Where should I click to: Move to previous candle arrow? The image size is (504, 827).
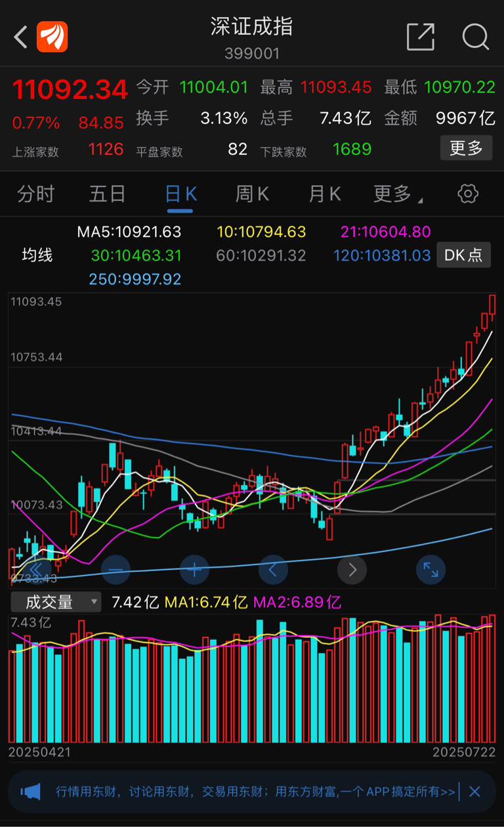tap(273, 570)
